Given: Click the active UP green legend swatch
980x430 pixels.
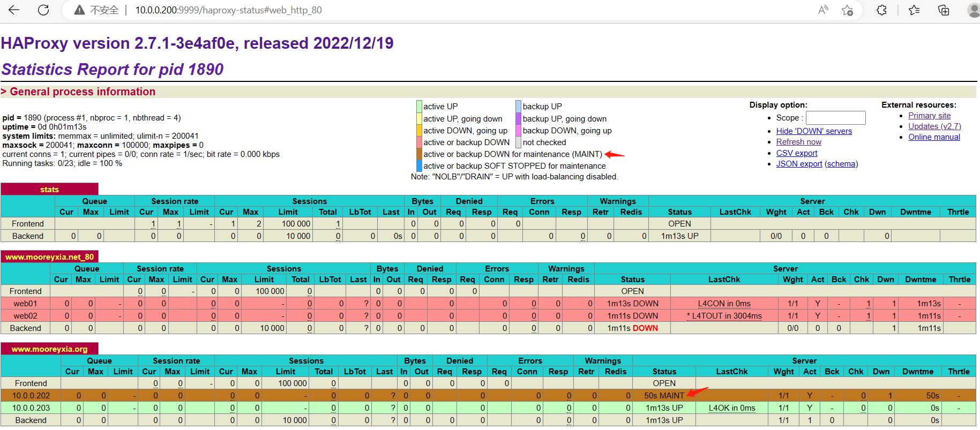Looking at the screenshot, I should point(419,106).
